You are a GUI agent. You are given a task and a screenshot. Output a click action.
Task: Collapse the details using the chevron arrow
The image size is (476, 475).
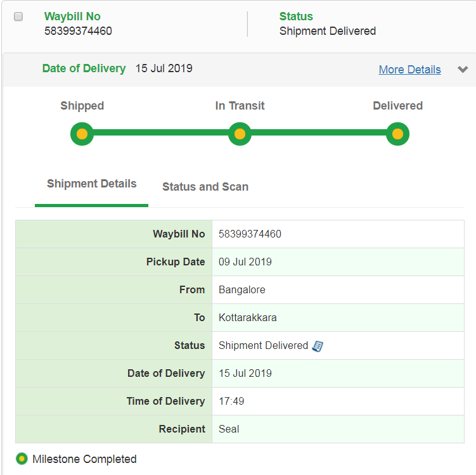(463, 70)
